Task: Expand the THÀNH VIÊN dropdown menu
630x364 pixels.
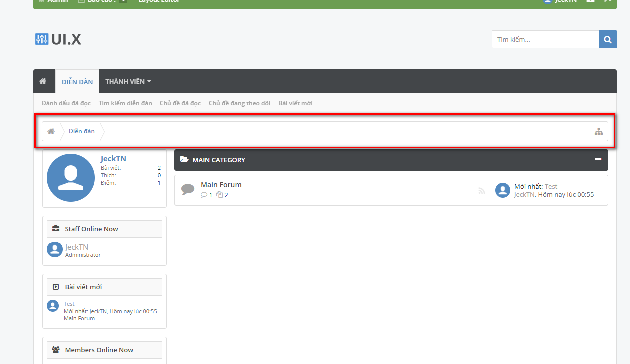Action: click(128, 81)
